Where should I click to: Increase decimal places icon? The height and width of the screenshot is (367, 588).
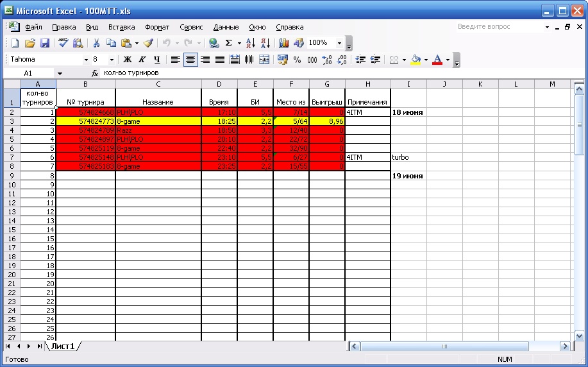[x=326, y=59]
